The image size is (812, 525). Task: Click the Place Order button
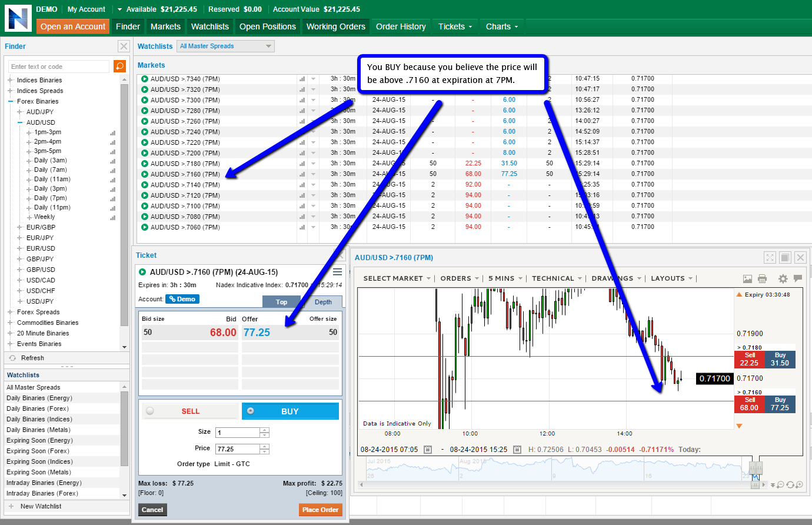(x=321, y=510)
